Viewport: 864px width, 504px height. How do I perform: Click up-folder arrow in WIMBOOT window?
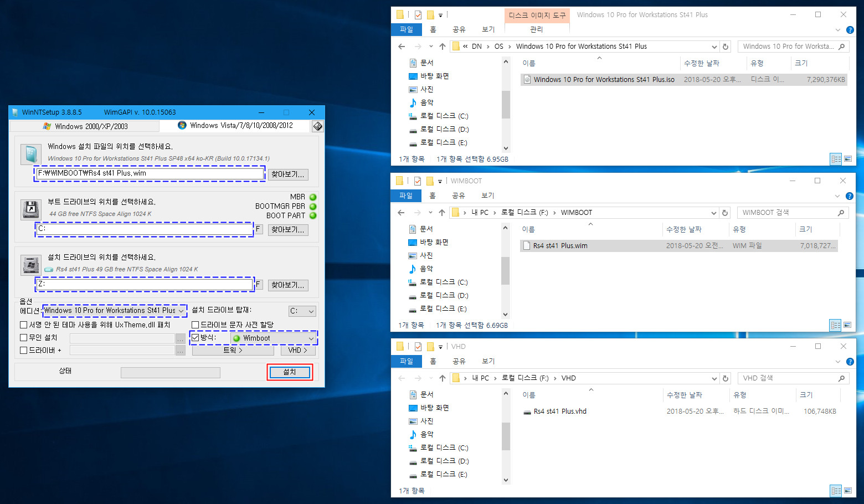pyautogui.click(x=441, y=213)
